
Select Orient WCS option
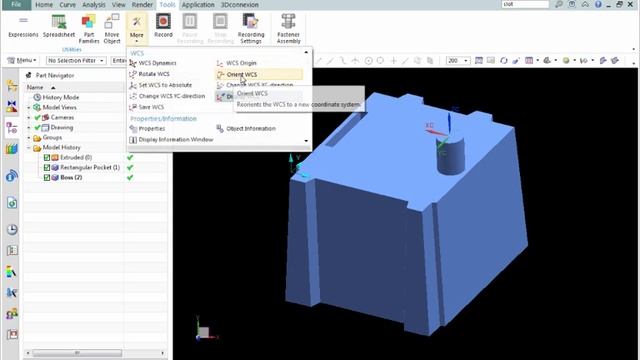point(259,74)
